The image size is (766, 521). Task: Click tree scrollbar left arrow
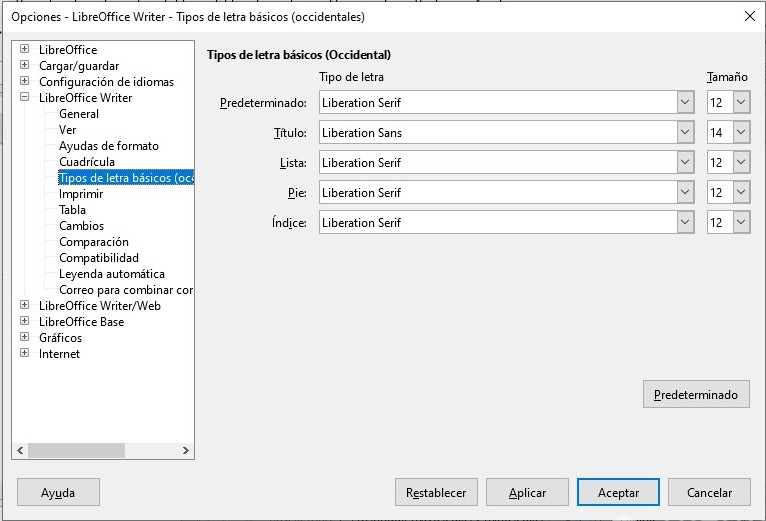tap(20, 450)
